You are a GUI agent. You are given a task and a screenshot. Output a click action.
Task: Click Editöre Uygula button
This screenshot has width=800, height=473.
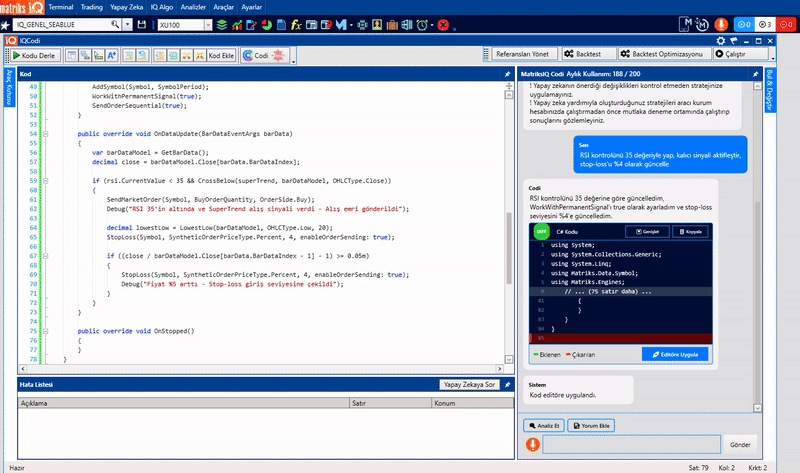(x=675, y=354)
